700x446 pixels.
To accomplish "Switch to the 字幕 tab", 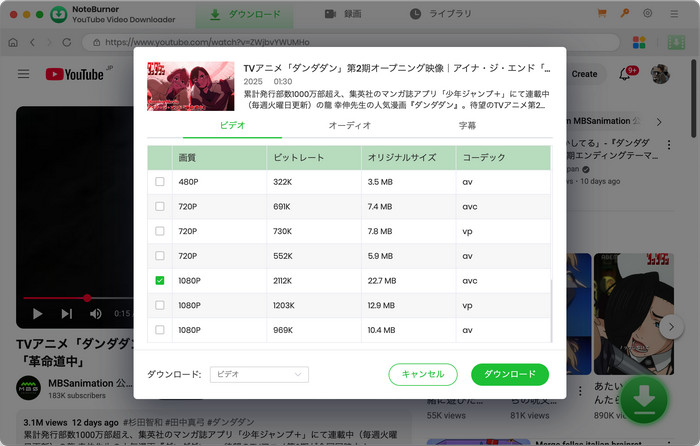I will click(467, 125).
